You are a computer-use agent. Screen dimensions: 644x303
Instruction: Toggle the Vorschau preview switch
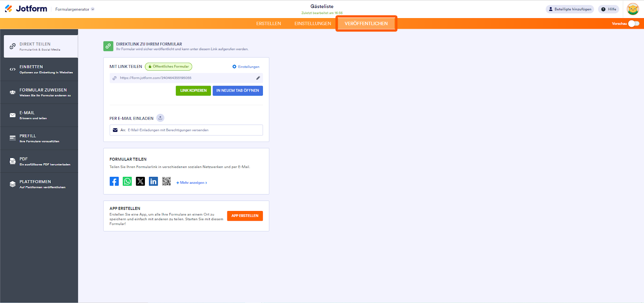[x=634, y=24]
